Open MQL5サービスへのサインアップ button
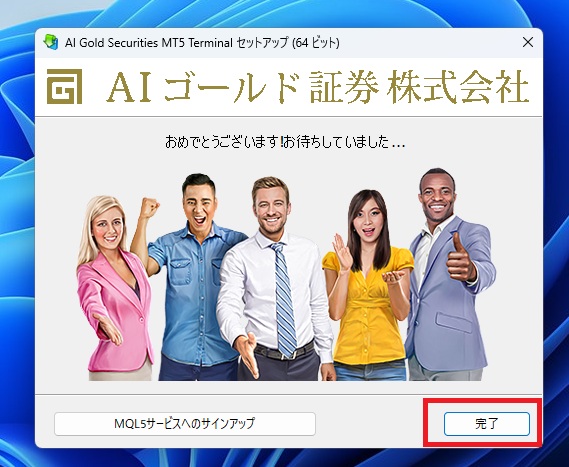This screenshot has height=467, width=569. (185, 423)
